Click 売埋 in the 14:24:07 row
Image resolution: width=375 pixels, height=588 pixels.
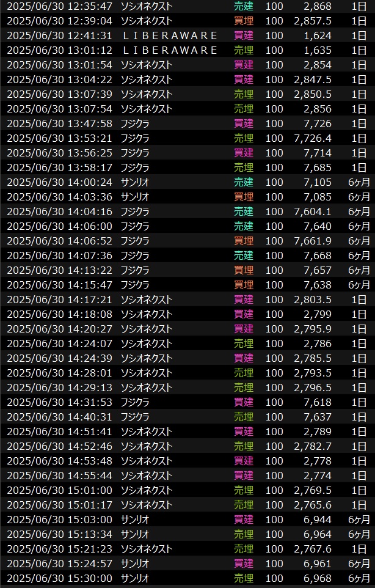tap(244, 344)
